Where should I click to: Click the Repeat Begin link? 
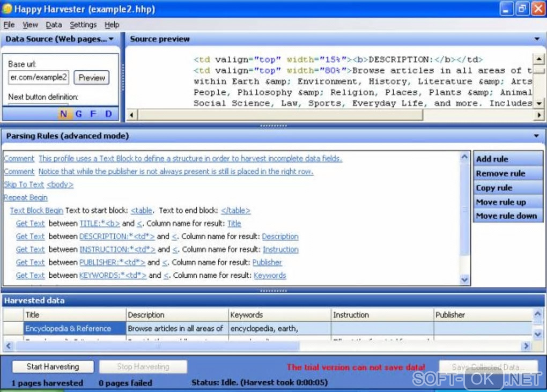(25, 197)
